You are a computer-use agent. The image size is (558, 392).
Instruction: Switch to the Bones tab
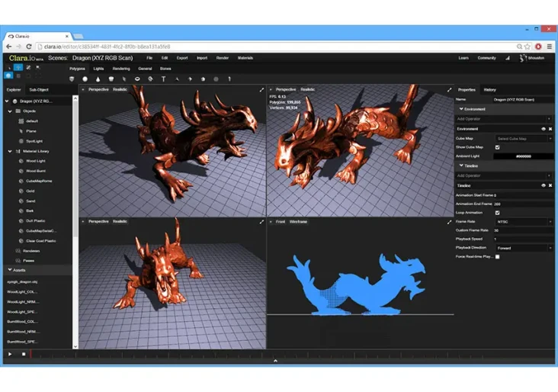(x=165, y=69)
